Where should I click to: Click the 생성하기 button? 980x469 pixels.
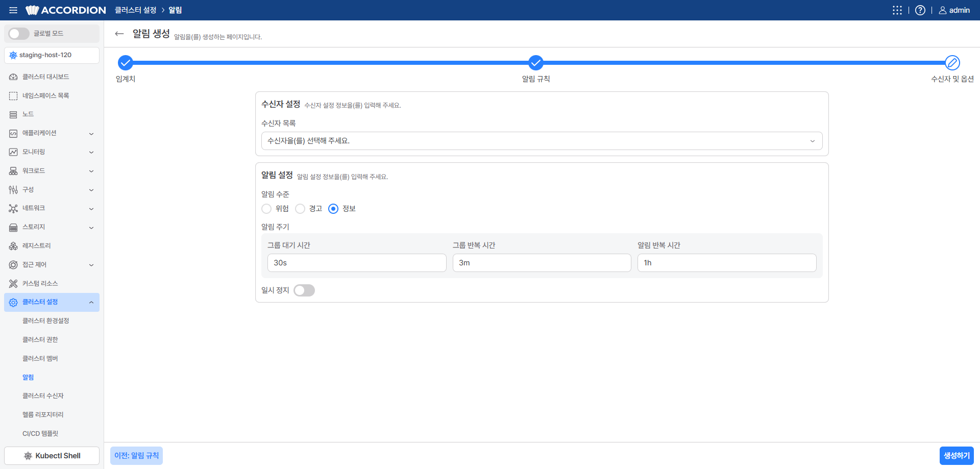[x=957, y=456]
